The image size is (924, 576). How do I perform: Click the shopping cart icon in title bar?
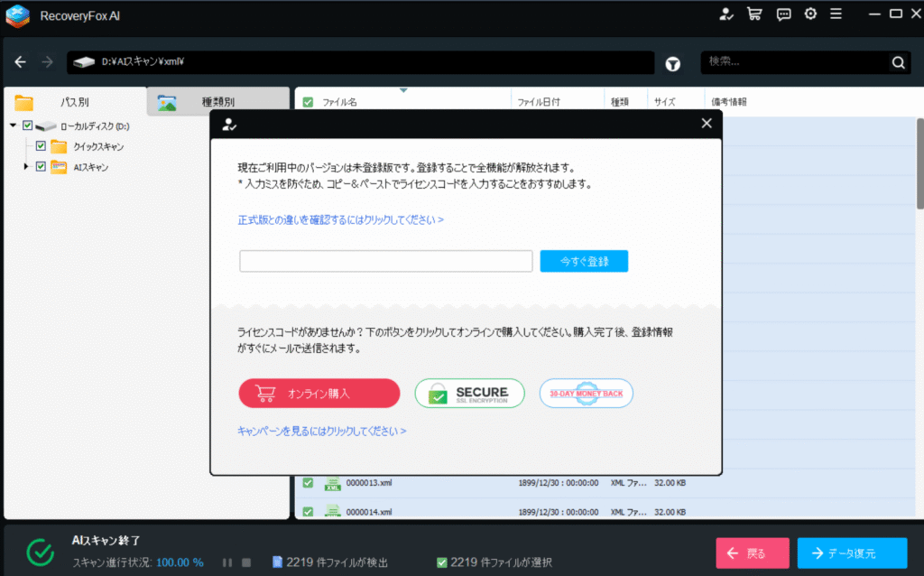(754, 14)
